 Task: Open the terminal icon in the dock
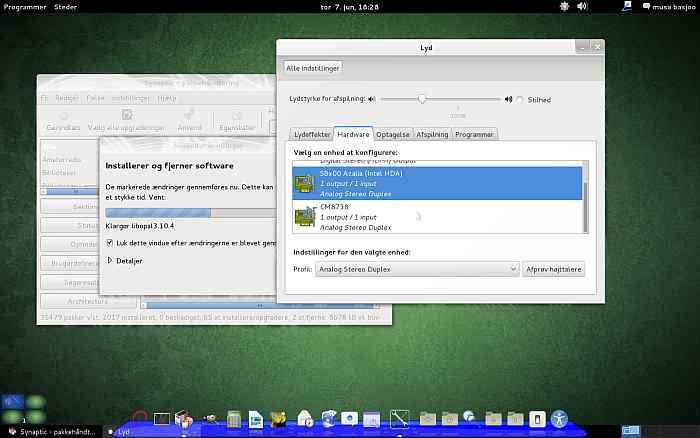click(x=162, y=419)
